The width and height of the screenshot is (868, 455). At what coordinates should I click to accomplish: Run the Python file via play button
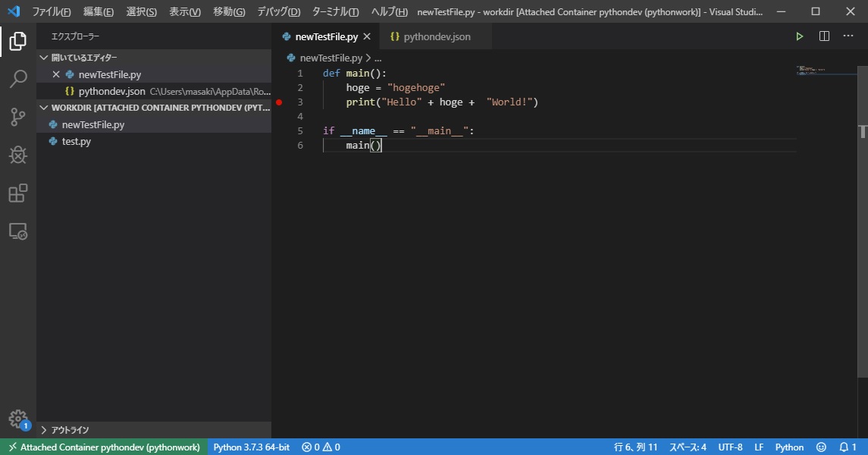[x=799, y=36]
